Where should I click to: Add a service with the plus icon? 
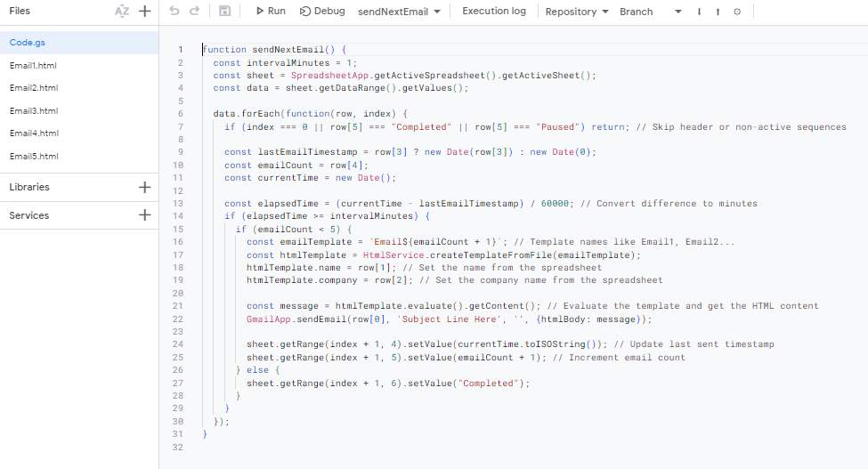(145, 215)
